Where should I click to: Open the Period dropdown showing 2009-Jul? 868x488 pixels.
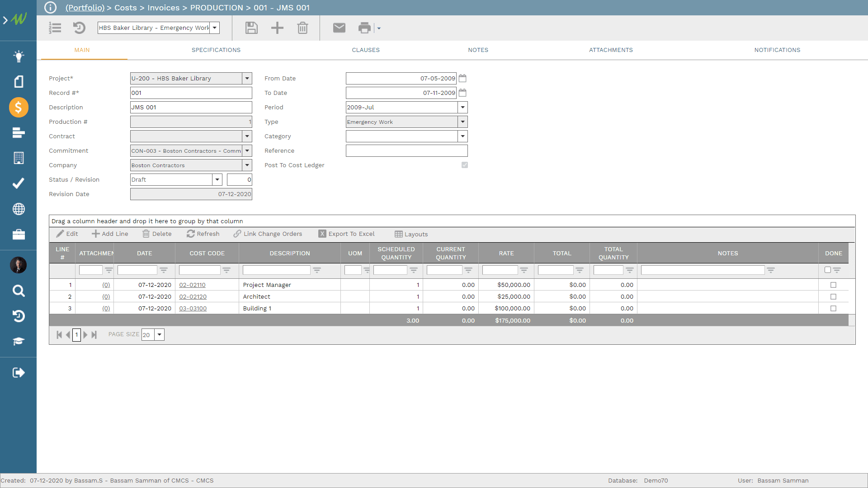coord(462,107)
